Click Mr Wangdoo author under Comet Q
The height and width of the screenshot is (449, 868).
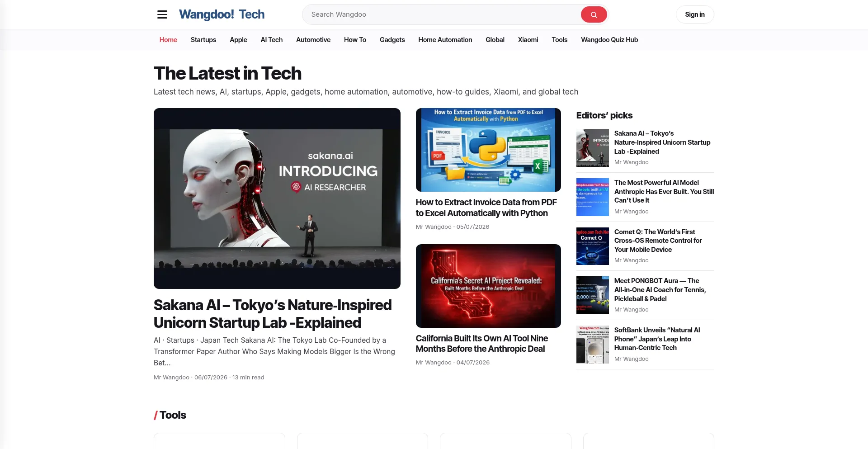click(632, 260)
